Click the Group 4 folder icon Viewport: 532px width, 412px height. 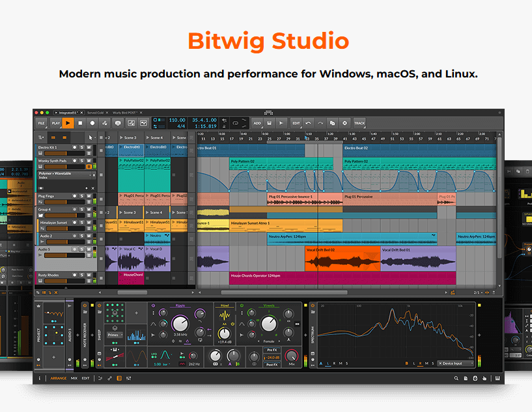coord(41,215)
